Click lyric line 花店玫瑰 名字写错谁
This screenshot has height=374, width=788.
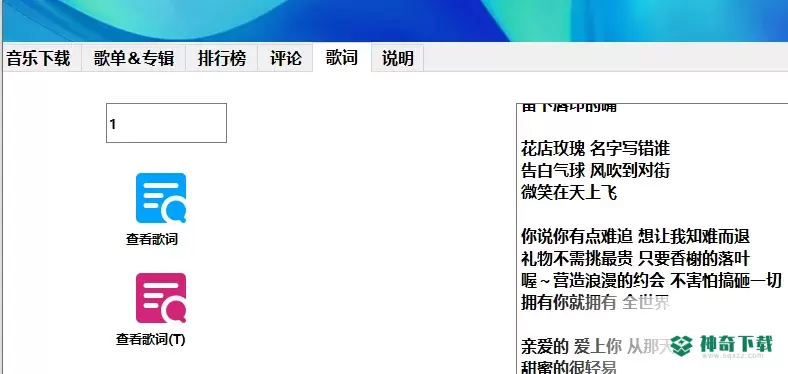point(596,149)
